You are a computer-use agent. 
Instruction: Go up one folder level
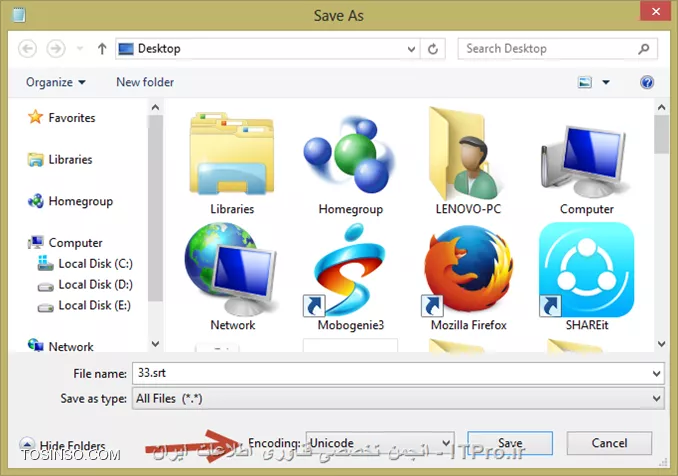[102, 49]
